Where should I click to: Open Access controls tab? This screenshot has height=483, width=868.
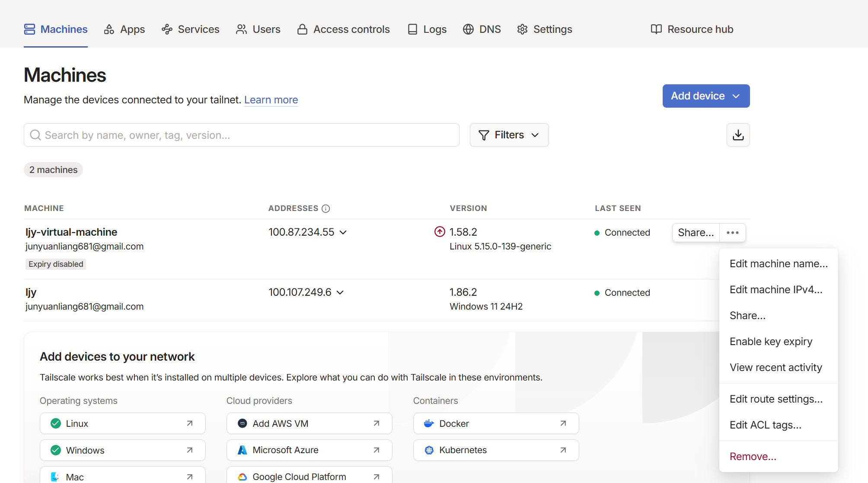pos(344,29)
